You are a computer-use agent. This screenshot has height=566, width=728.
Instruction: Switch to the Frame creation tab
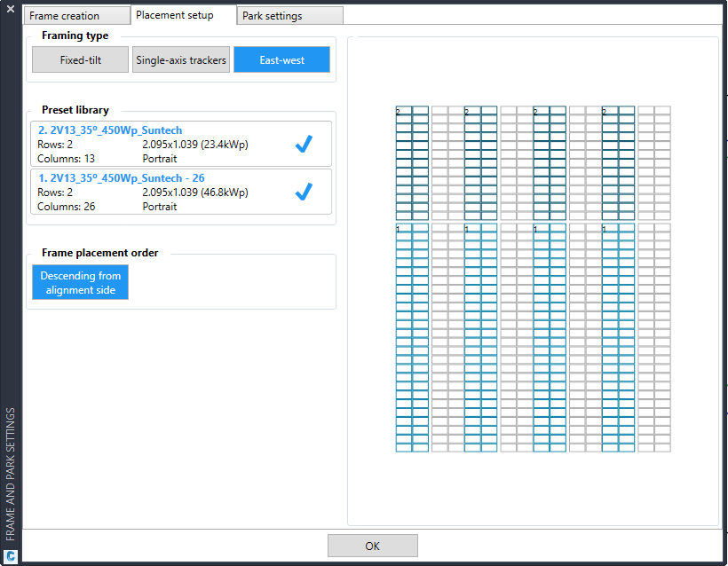click(x=65, y=16)
